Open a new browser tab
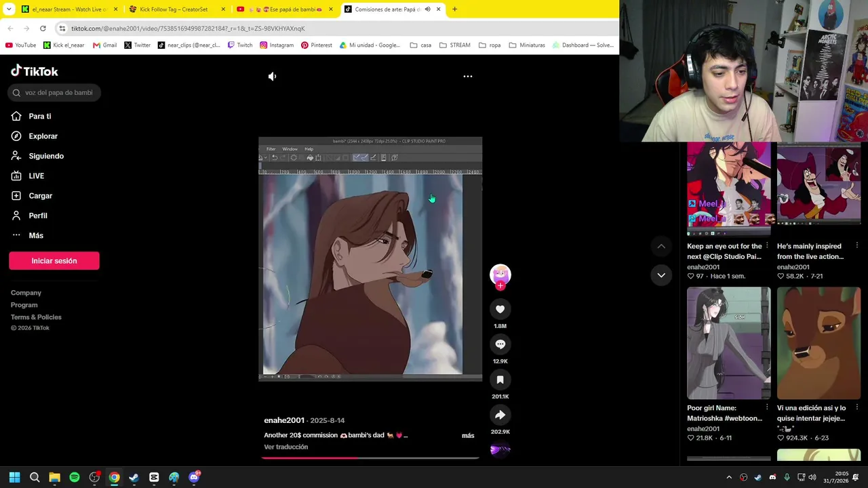The height and width of the screenshot is (488, 868). pyautogui.click(x=454, y=9)
